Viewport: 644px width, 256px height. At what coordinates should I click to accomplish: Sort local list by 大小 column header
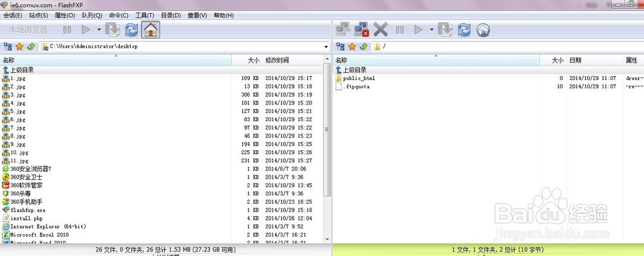click(247, 61)
